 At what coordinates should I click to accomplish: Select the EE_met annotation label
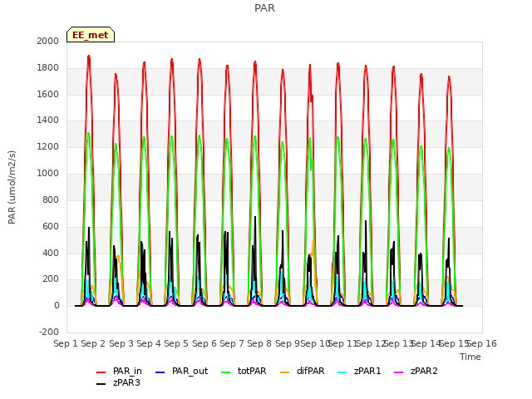click(x=91, y=35)
